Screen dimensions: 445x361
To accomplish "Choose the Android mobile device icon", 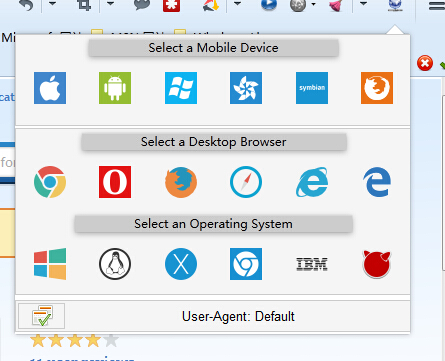I will pyautogui.click(x=115, y=88).
